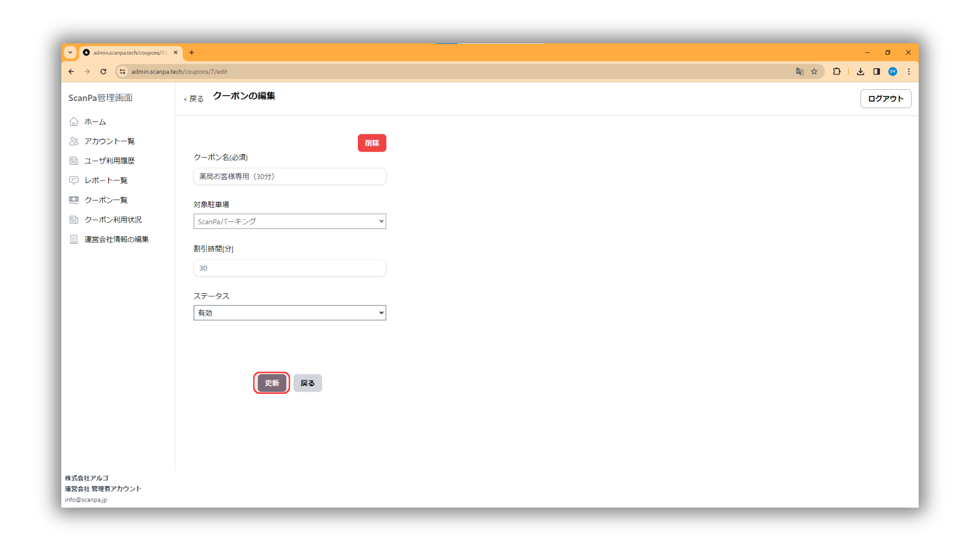Open レポート一覧 menu item
Screen dimensions: 980x551
[106, 180]
